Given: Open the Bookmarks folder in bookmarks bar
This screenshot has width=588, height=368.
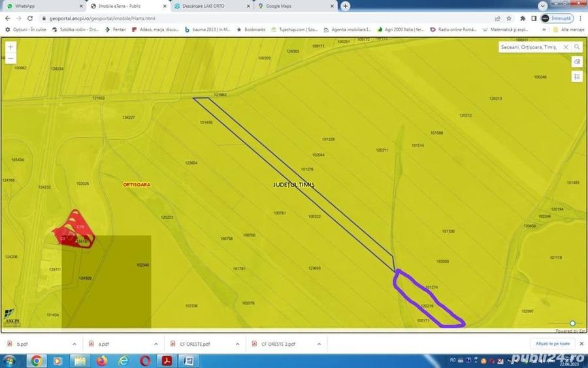Looking at the screenshot, I should (x=251, y=29).
